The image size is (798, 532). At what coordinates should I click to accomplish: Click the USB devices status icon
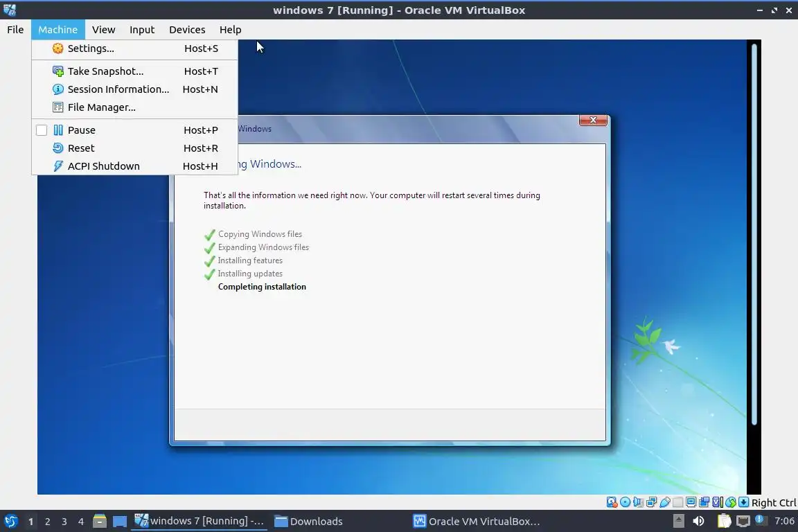(665, 502)
